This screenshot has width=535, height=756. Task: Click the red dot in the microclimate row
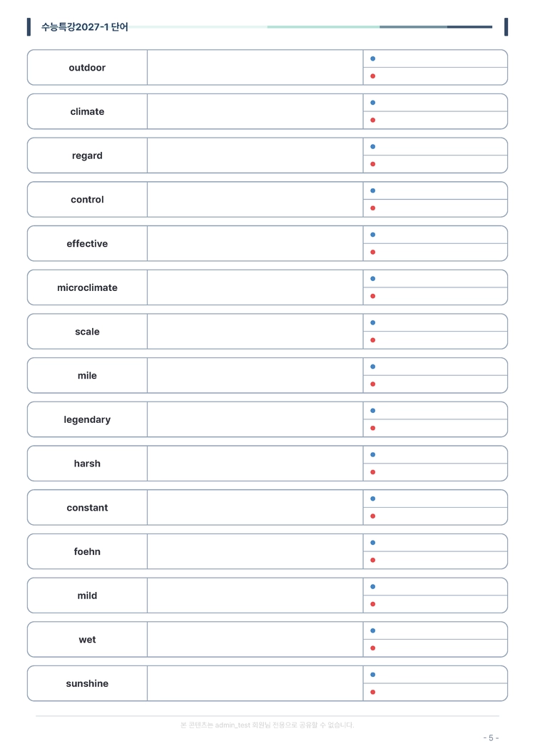pos(373,296)
